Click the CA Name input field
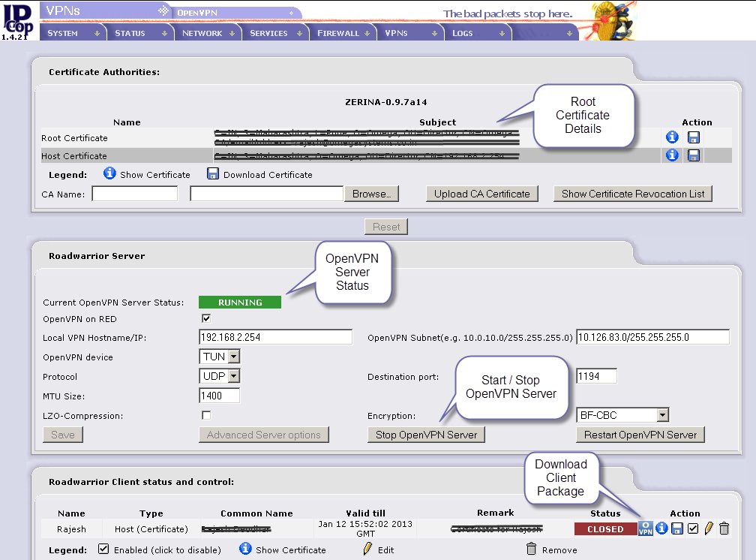 135,194
